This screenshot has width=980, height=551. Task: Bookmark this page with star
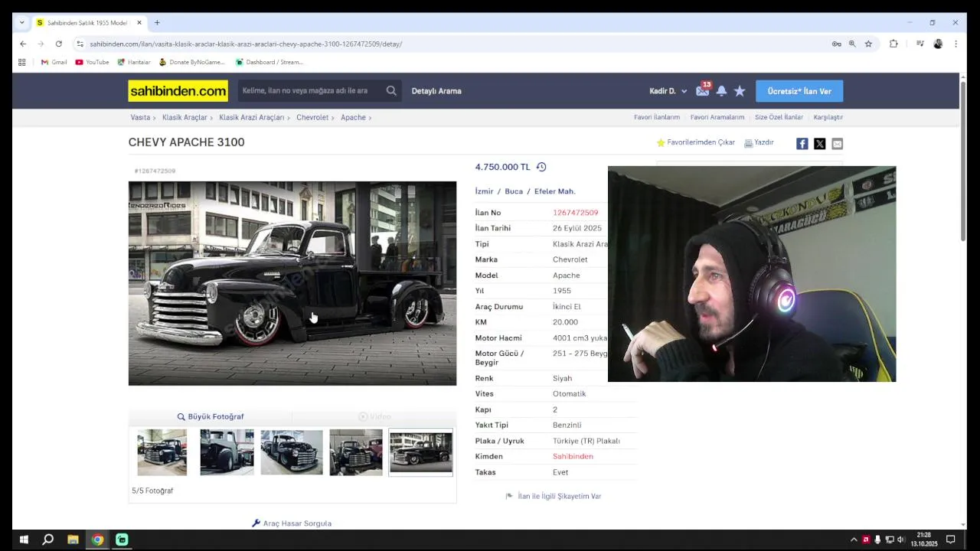[868, 44]
